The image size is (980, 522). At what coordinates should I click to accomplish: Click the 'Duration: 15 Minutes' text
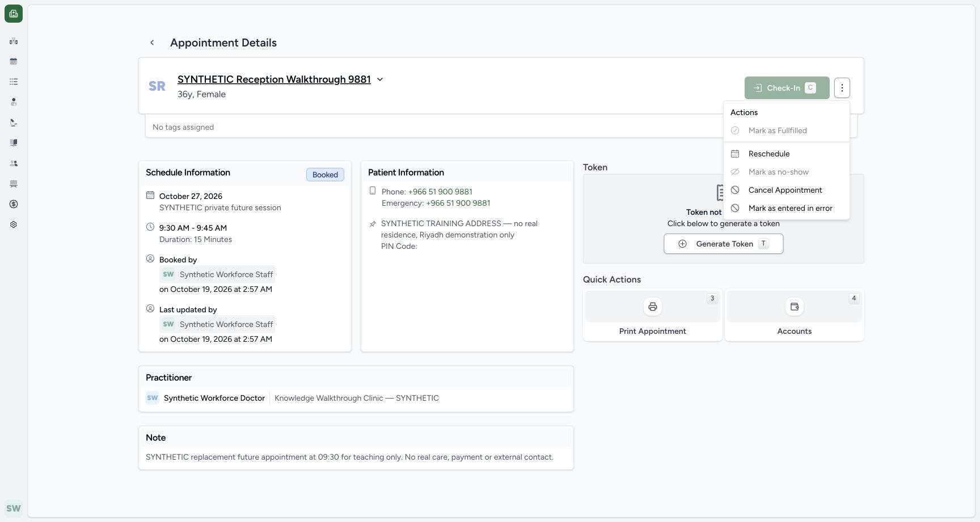pyautogui.click(x=196, y=239)
